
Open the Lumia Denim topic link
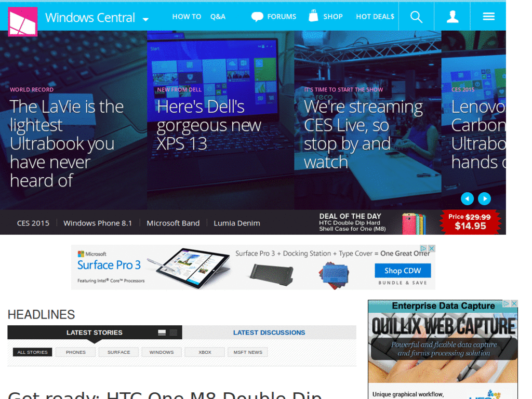point(237,223)
